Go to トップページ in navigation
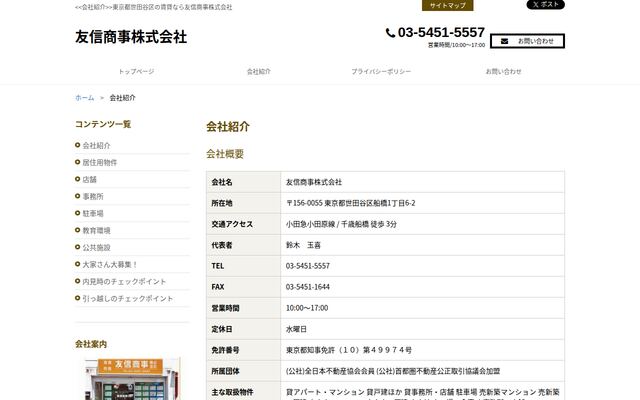The width and height of the screenshot is (640, 400). (136, 71)
